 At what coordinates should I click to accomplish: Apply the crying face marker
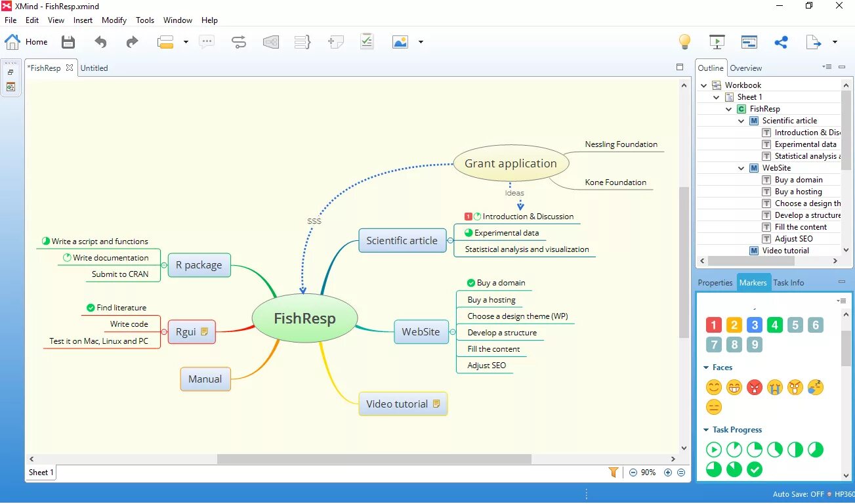[x=775, y=387]
